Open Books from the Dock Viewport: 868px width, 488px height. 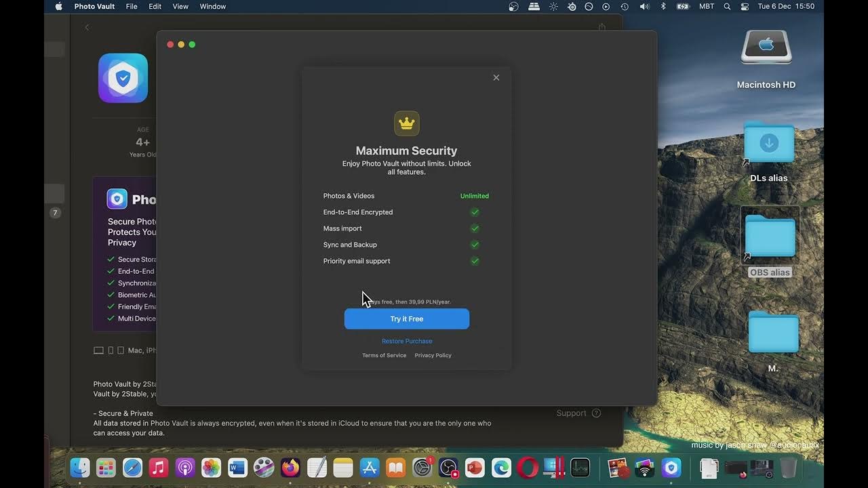coord(395,467)
